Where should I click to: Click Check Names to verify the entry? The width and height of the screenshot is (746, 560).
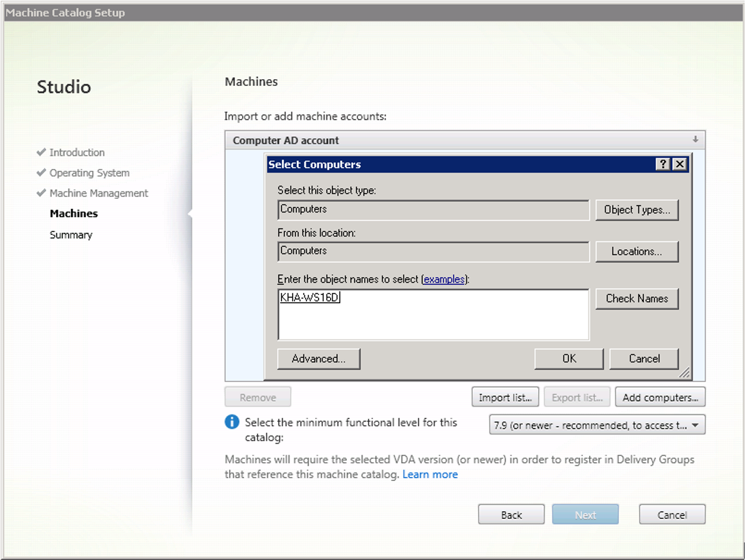(637, 299)
